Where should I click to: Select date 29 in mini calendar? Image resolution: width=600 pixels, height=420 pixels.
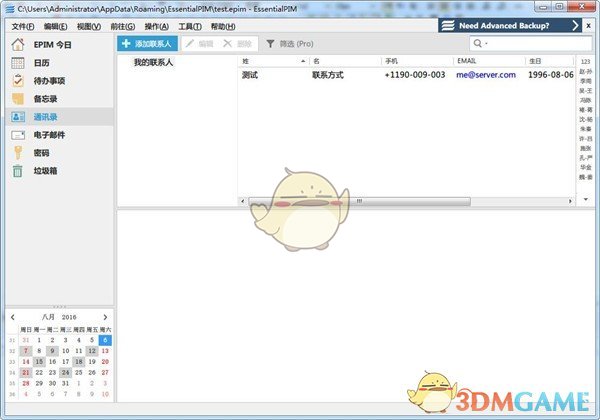[x=39, y=383]
